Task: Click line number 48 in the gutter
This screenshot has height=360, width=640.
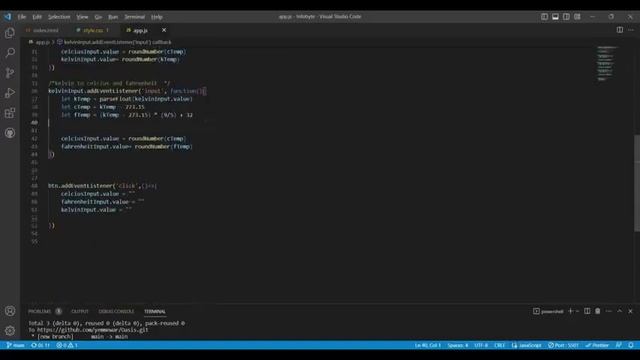Action: pyautogui.click(x=34, y=186)
